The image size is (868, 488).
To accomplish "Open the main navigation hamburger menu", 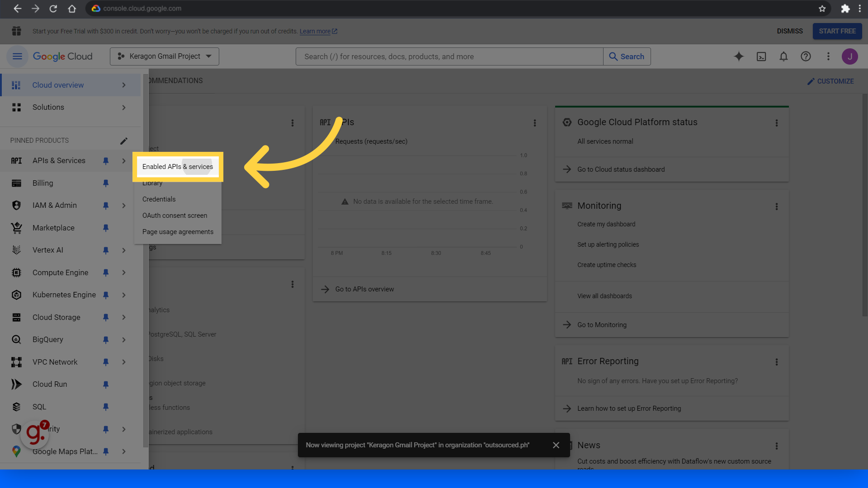I will [17, 56].
